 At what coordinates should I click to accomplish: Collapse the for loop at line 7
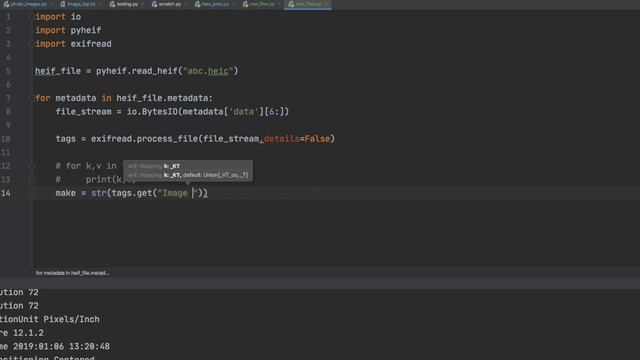coord(32,98)
